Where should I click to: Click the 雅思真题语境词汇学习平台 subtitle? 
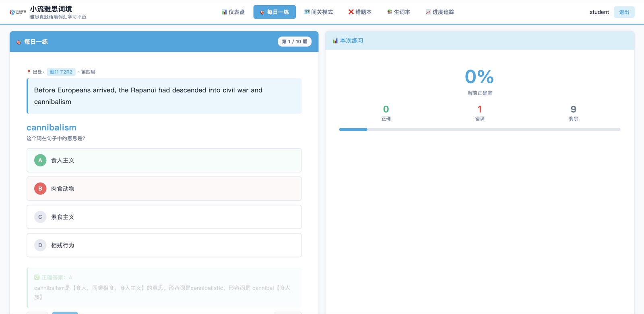click(x=58, y=17)
